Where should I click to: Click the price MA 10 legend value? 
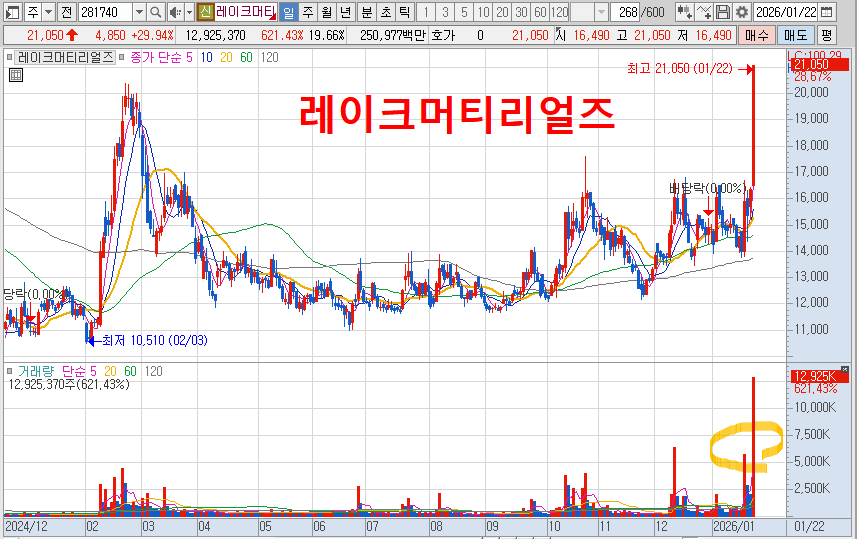pyautogui.click(x=206, y=57)
